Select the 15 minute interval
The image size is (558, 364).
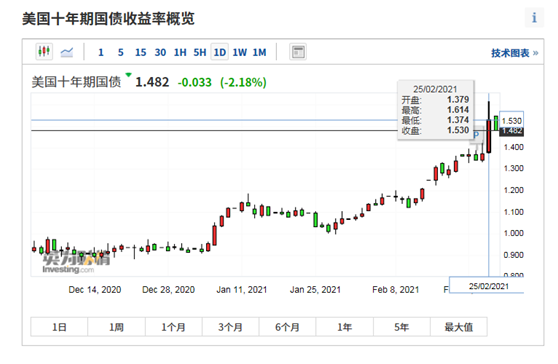(x=141, y=53)
